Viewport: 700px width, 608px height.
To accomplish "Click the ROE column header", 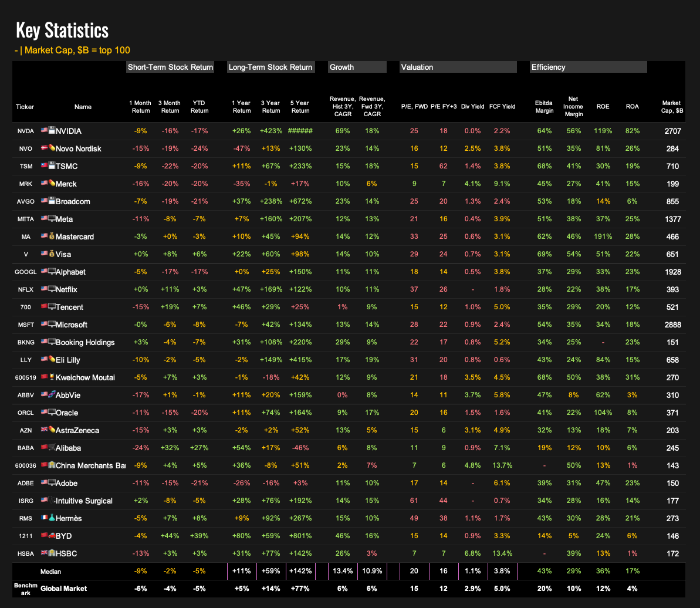I will 603,107.
